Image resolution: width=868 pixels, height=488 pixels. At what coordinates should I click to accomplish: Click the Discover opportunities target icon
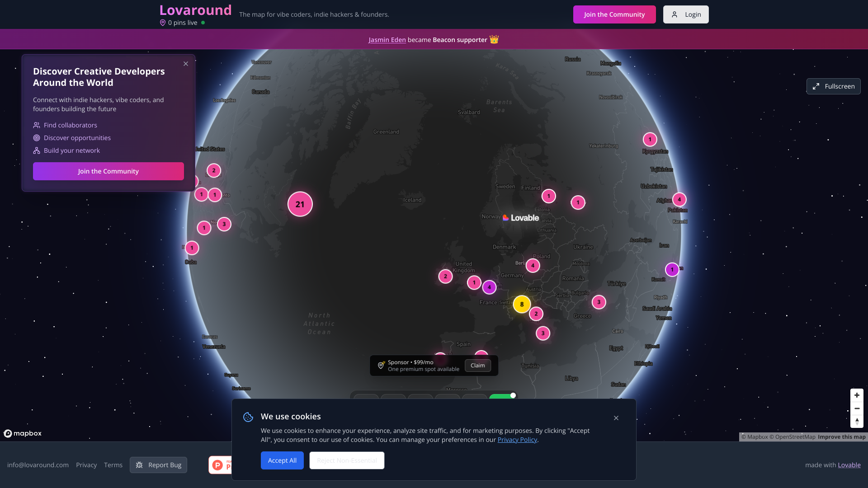36,138
